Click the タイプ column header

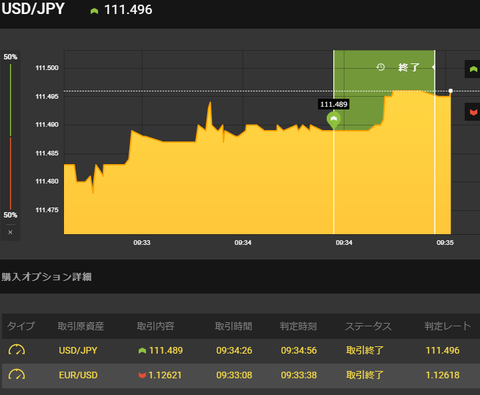coord(21,326)
